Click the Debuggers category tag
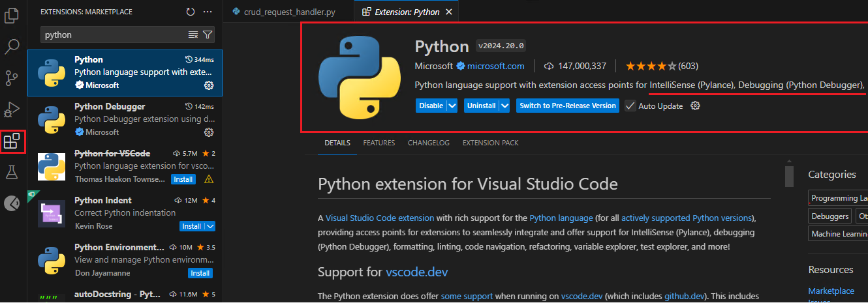Screen dimensions: 868x305 point(830,216)
